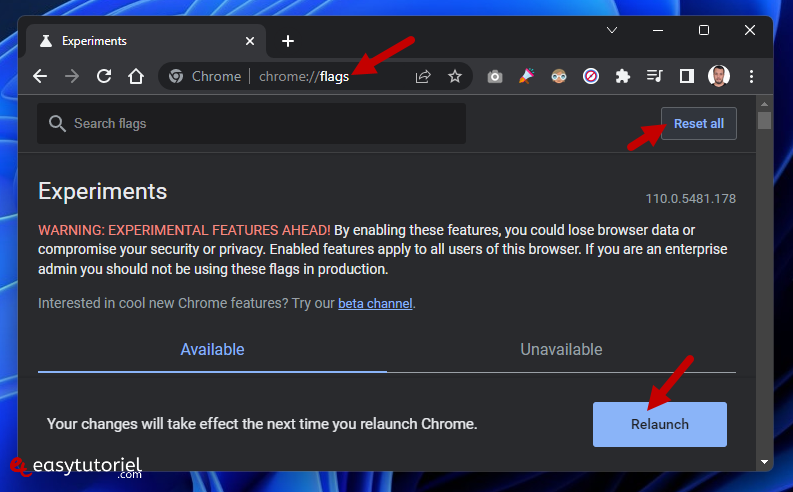Click the search magnifier icon

(x=57, y=123)
